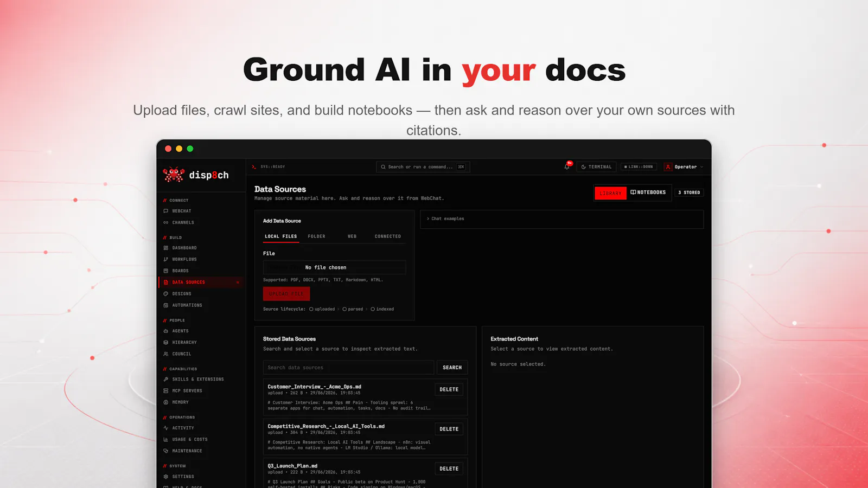
Task: Click the LINK::DOWN status indicator
Action: pyautogui.click(x=639, y=167)
